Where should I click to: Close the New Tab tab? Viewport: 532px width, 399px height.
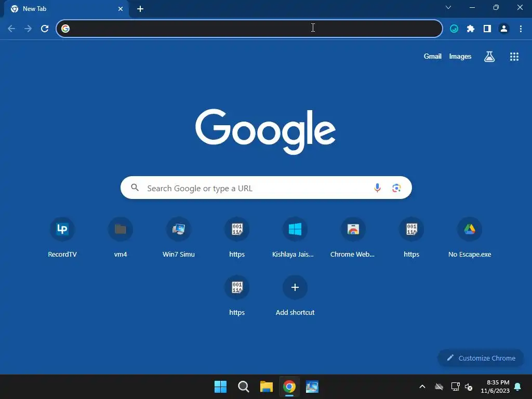coord(121,9)
